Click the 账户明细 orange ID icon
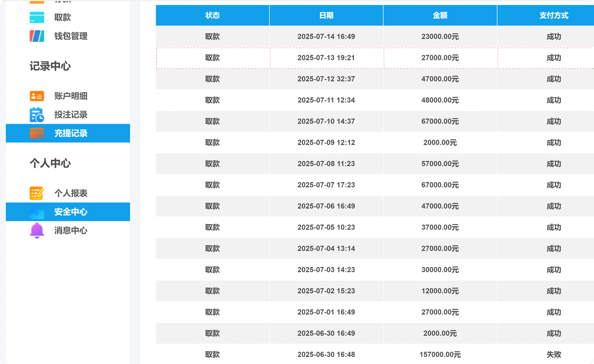Screen dimensions: 594x364 (37, 96)
